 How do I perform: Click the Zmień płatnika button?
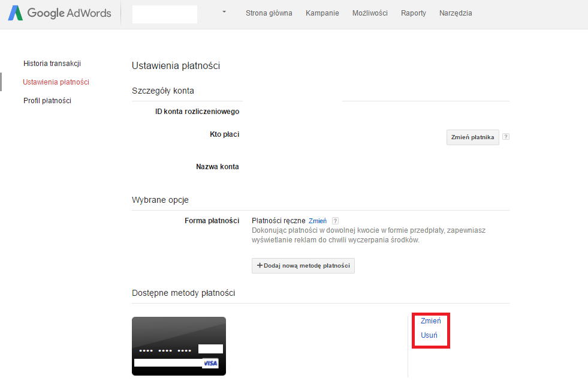[x=472, y=137]
